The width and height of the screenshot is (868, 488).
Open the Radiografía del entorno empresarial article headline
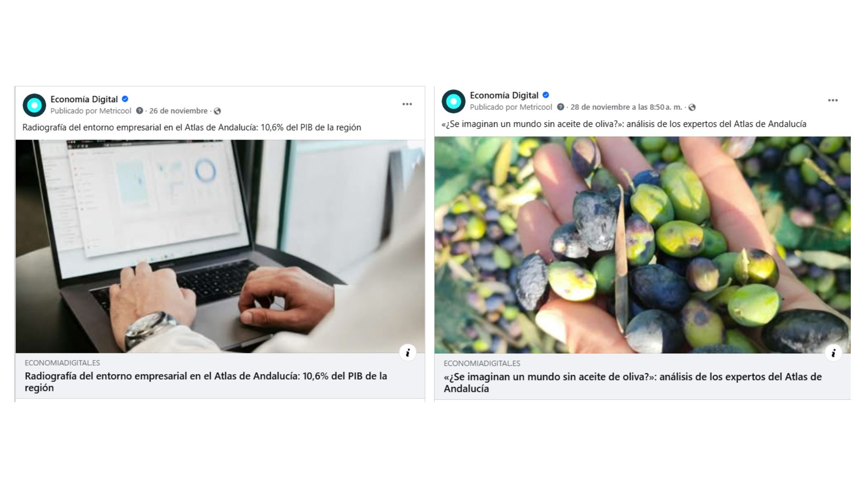coord(206,382)
